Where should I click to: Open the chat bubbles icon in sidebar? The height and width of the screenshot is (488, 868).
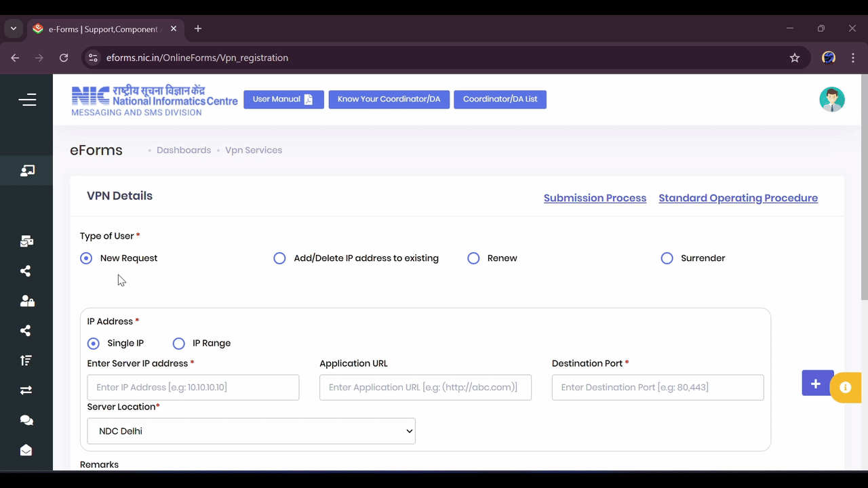[26, 420]
